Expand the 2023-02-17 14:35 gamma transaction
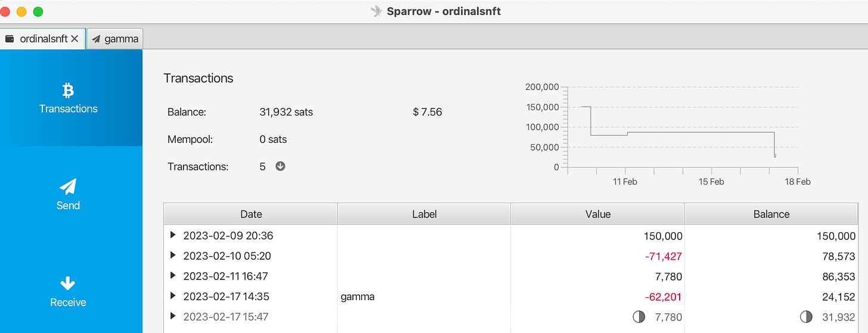The height and width of the screenshot is (333, 868). click(x=173, y=296)
